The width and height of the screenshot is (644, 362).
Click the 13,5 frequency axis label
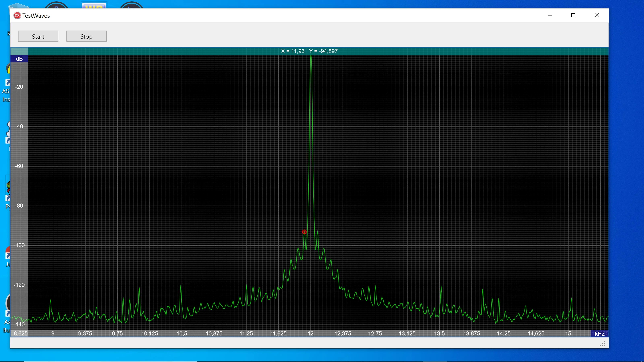click(x=439, y=333)
